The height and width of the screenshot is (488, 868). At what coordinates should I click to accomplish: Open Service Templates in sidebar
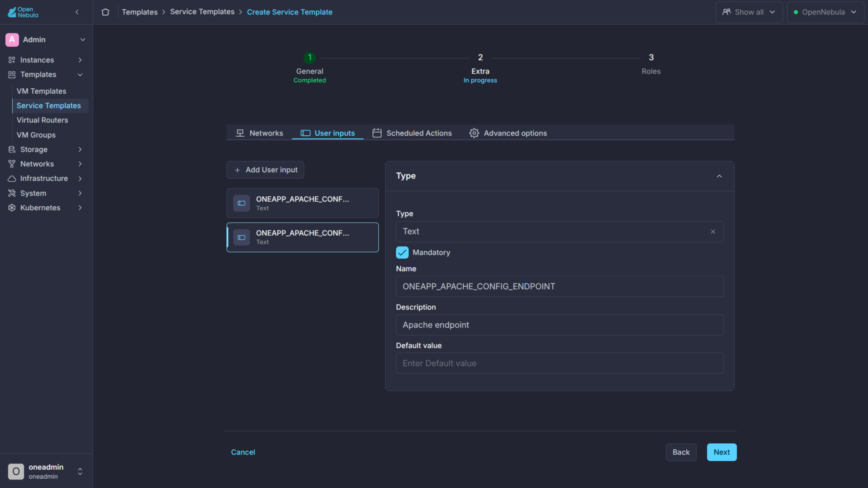coord(50,106)
